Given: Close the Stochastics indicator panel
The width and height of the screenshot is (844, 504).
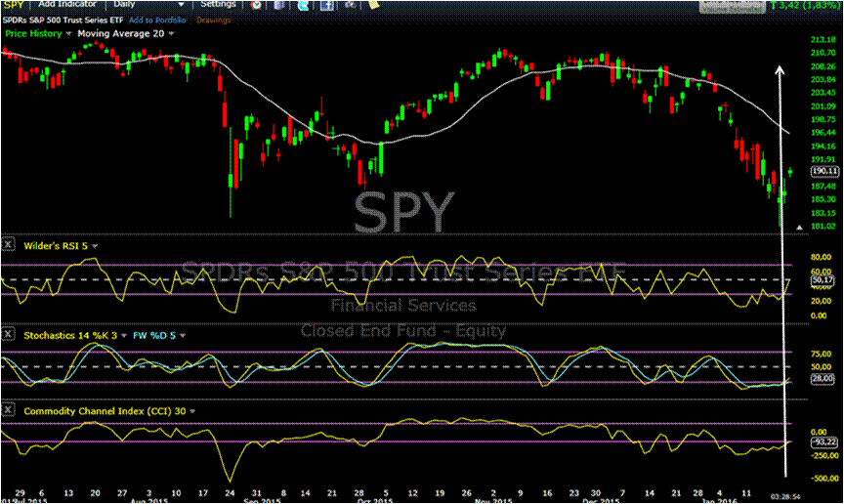Looking at the screenshot, I should (x=8, y=334).
